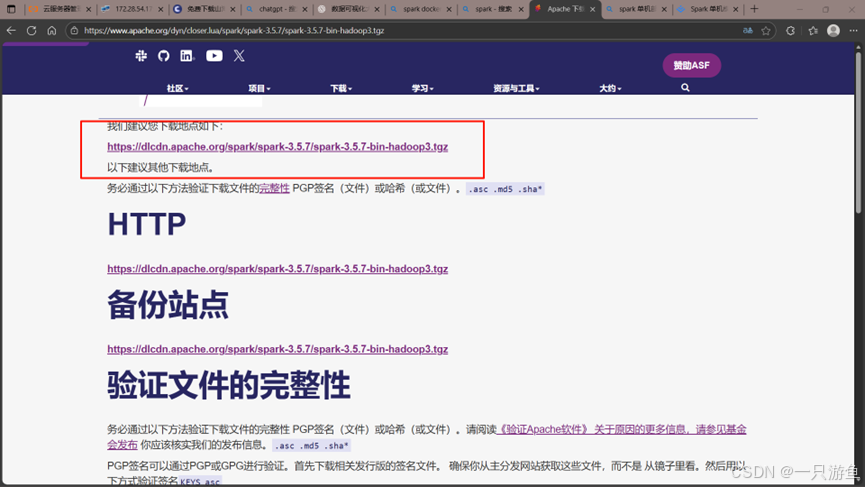Expand the 资源与工具 navigation dropdown
The width and height of the screenshot is (865, 487).
tap(516, 88)
